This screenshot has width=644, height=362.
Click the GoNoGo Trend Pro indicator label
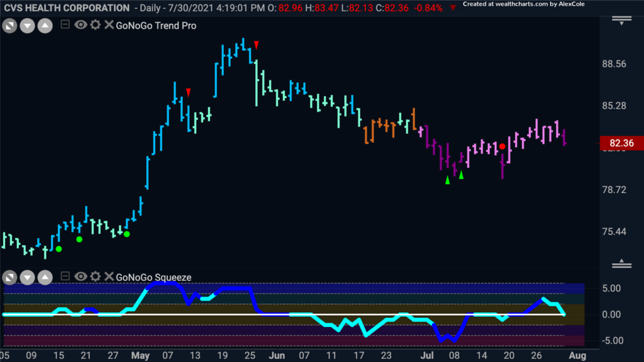click(156, 25)
